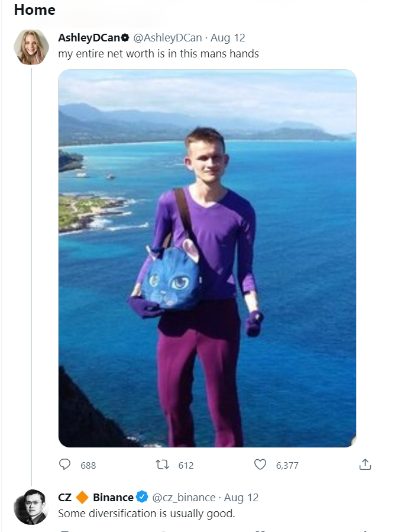The image size is (417, 532).
Task: Click the 6,377 likes count
Action: [x=287, y=465]
